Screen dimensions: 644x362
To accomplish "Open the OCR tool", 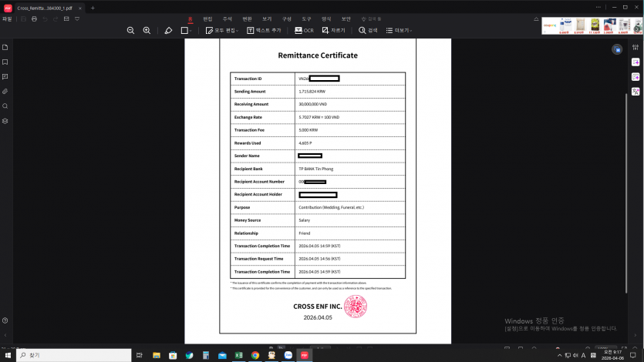I will click(304, 30).
